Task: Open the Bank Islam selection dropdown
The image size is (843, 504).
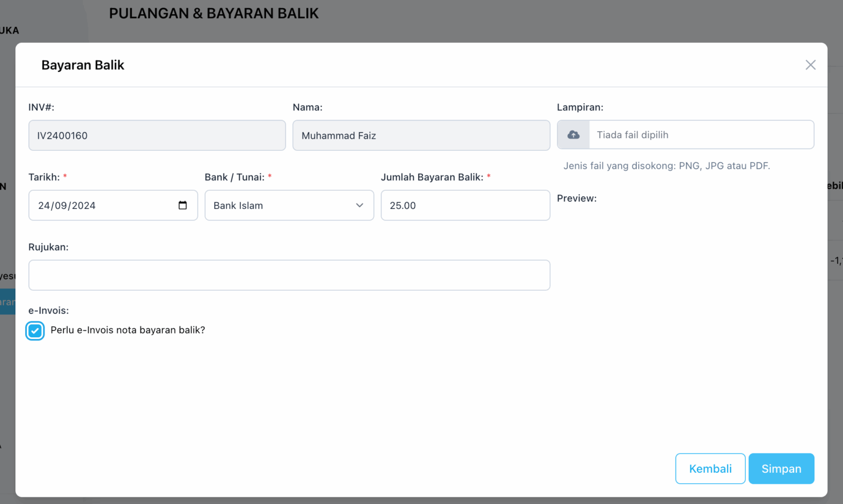Action: point(280,205)
